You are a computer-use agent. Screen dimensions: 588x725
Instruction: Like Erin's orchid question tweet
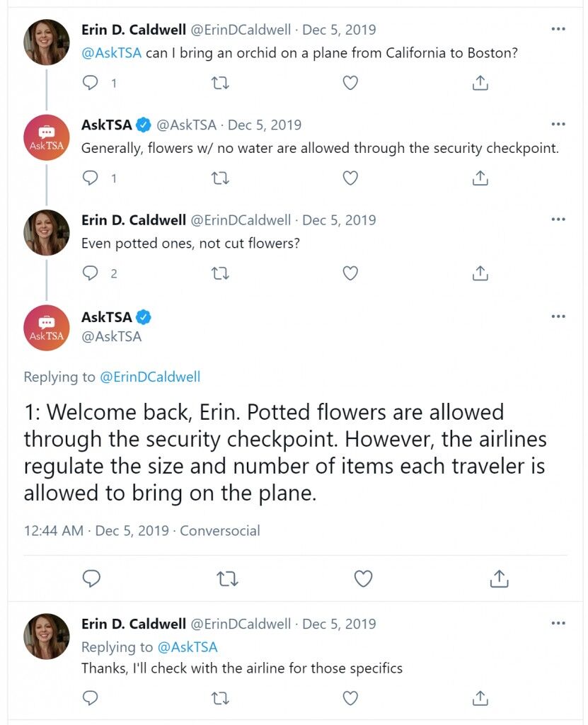click(x=350, y=84)
